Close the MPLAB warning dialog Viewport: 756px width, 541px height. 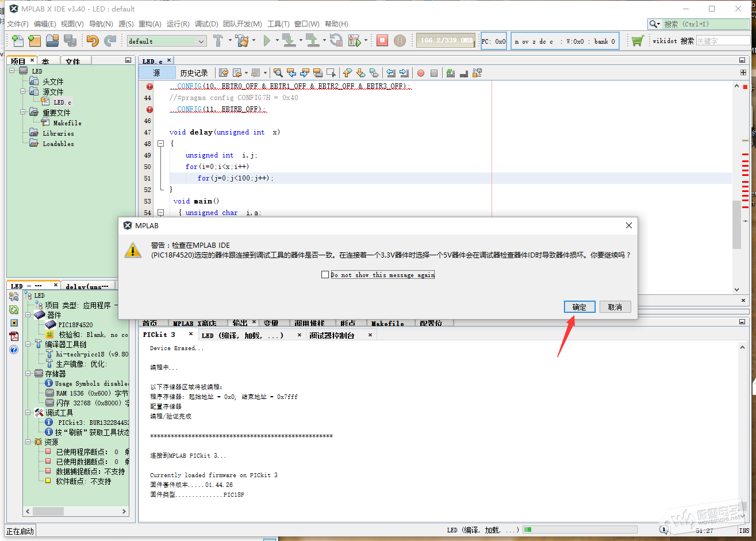click(x=628, y=225)
